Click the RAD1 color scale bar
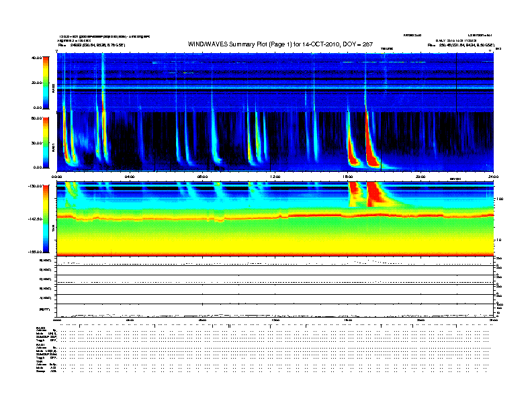Image resolution: width=532 pixels, height=411 pixels. (x=46, y=143)
